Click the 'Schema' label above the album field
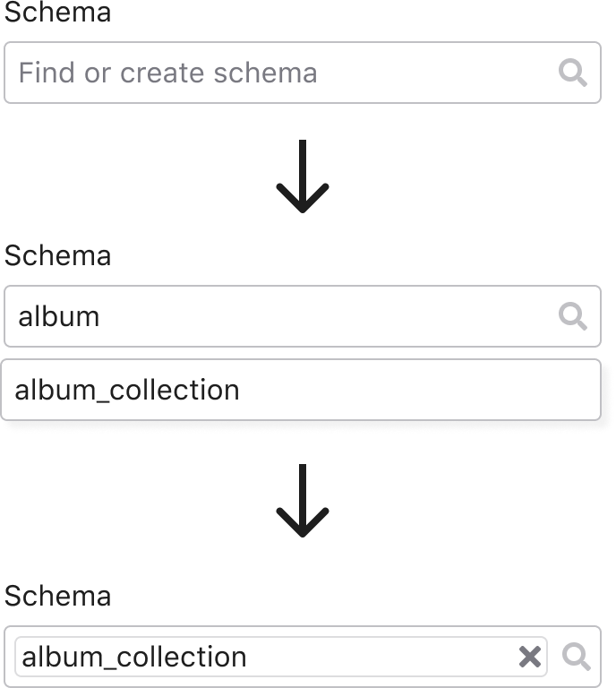 [57, 255]
